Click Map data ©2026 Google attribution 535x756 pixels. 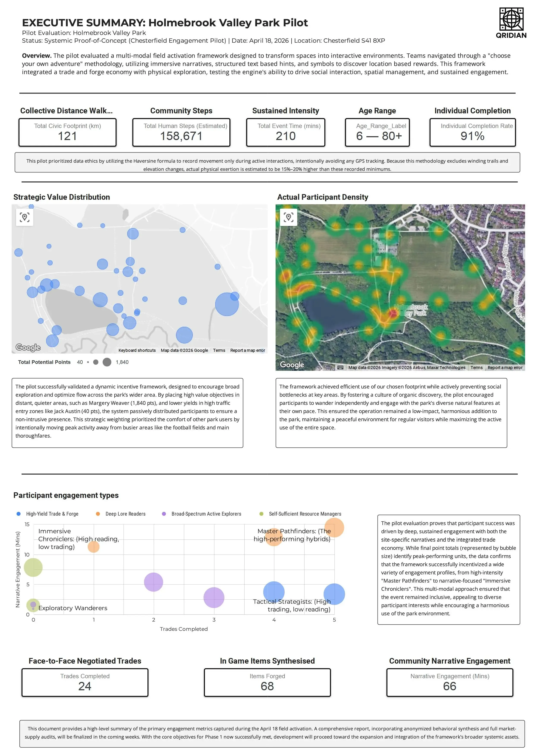coord(184,350)
